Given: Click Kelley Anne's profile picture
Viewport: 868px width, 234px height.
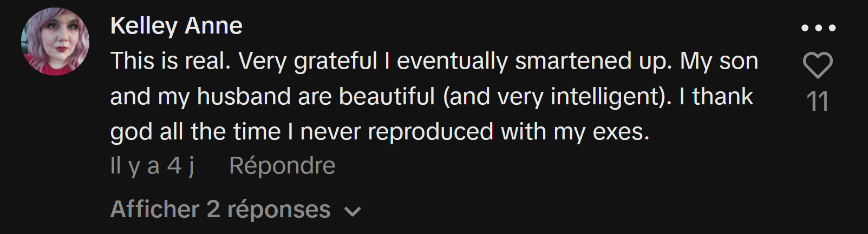Looking at the screenshot, I should (x=55, y=41).
